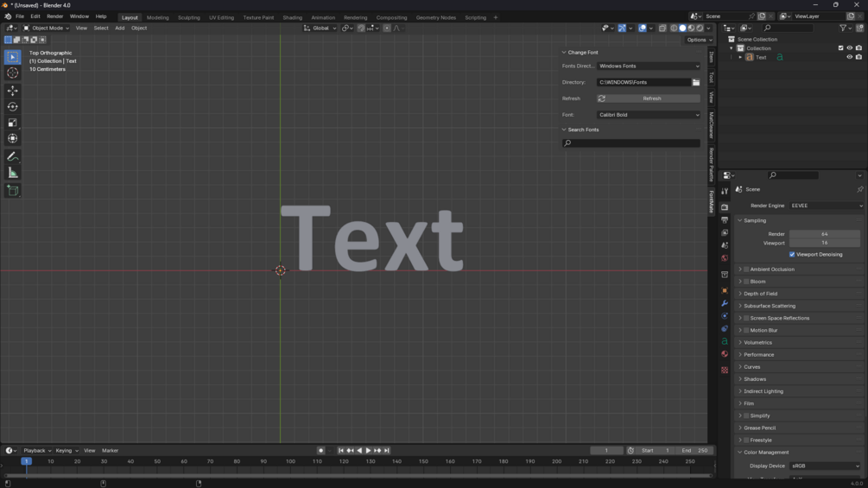Open the Object properties orange square icon

click(x=725, y=290)
